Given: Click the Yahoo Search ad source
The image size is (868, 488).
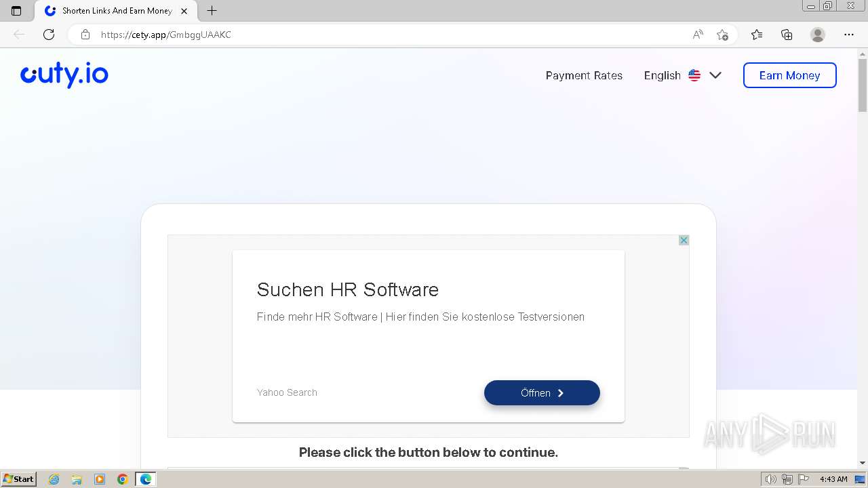Looking at the screenshot, I should [x=287, y=392].
